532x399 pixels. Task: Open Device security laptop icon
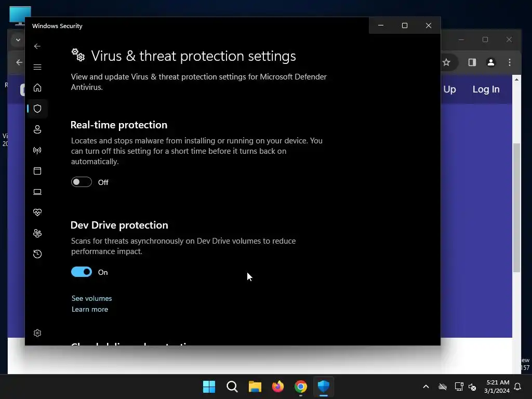[x=37, y=192]
